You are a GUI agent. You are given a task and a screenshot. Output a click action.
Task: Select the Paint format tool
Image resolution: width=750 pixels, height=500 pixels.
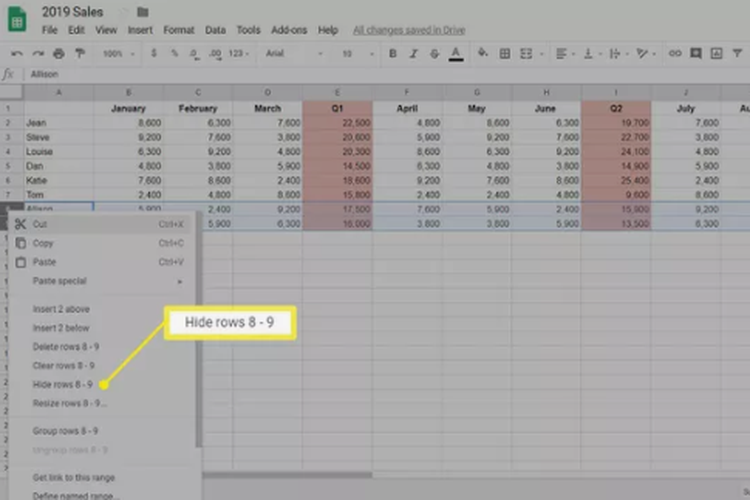(80, 54)
